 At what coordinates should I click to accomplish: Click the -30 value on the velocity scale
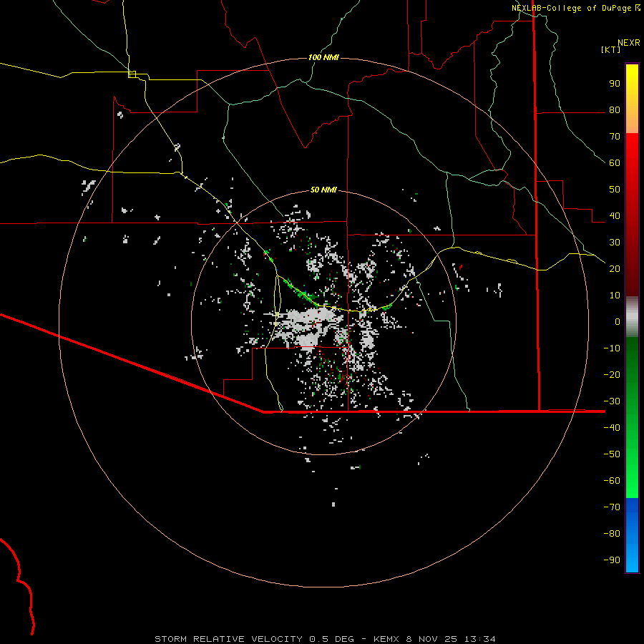(x=612, y=401)
